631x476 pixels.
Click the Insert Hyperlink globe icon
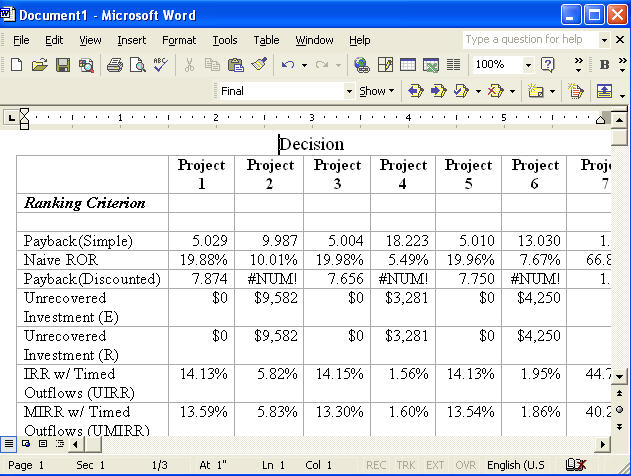(x=361, y=65)
